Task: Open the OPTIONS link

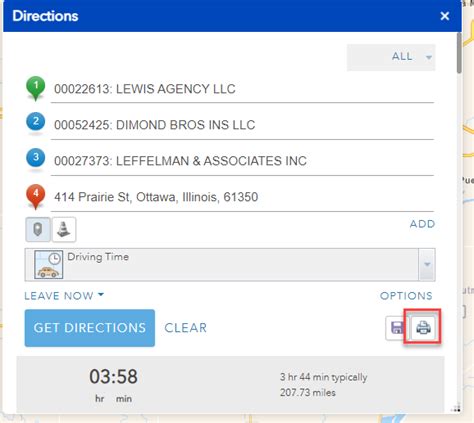Action: [406, 296]
